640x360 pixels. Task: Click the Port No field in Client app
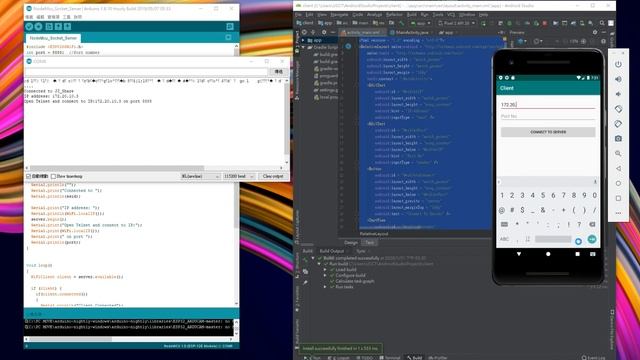[x=548, y=116]
